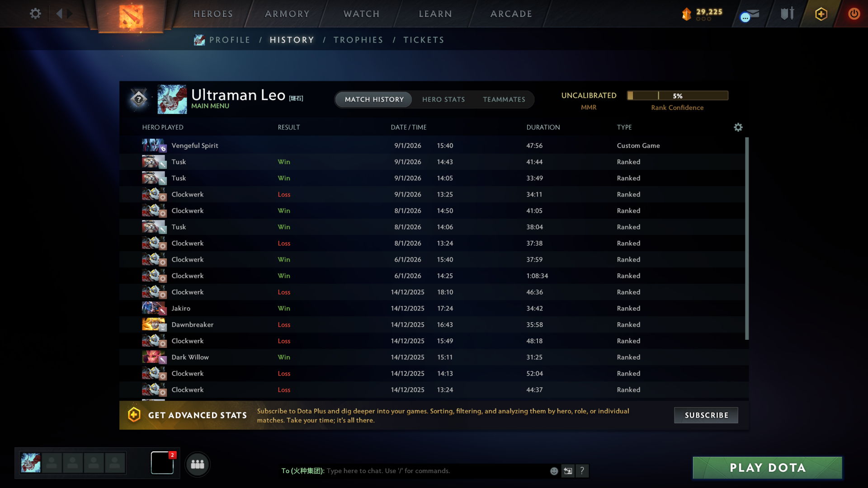Image resolution: width=868 pixels, height=488 pixels.
Task: Click the DATE / TIME column header
Action: click(x=409, y=127)
